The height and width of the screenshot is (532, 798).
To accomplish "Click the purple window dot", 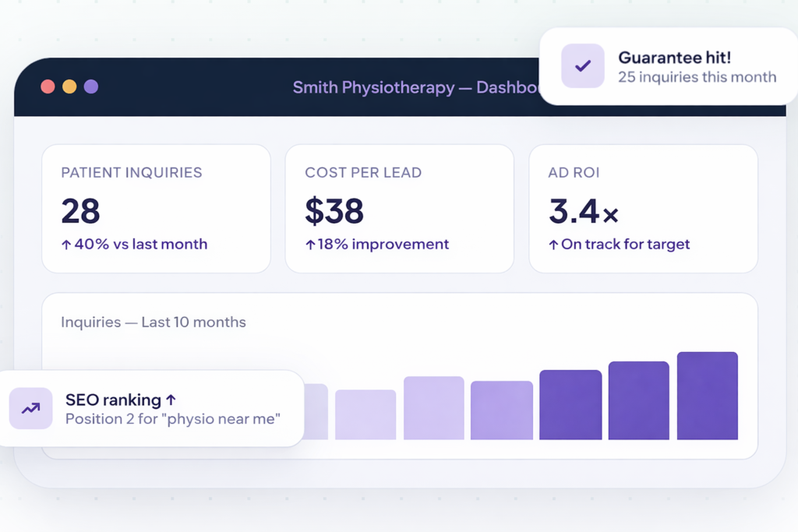I will [91, 86].
